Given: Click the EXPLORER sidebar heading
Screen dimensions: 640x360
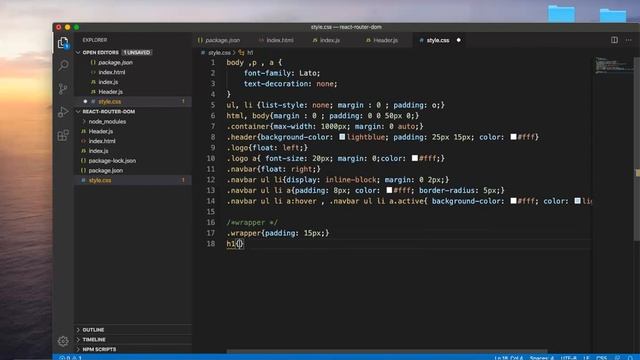Looking at the screenshot, I should pyautogui.click(x=95, y=40).
